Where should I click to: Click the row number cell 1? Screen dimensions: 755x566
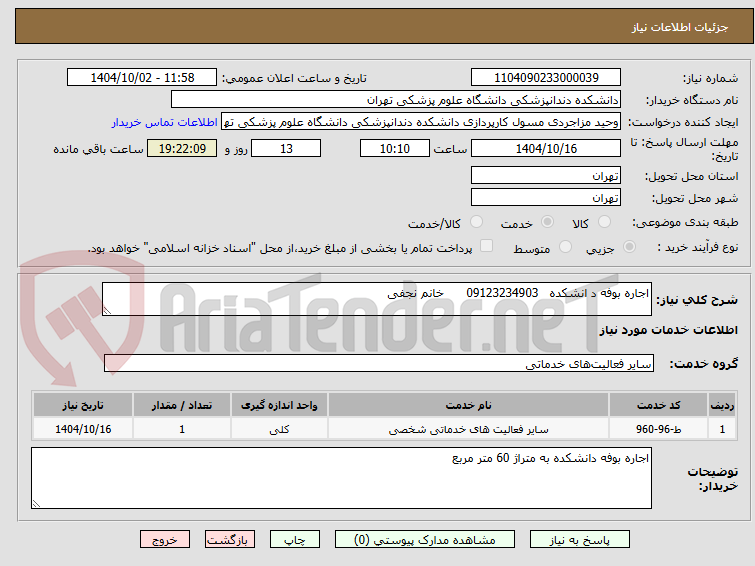point(722,429)
